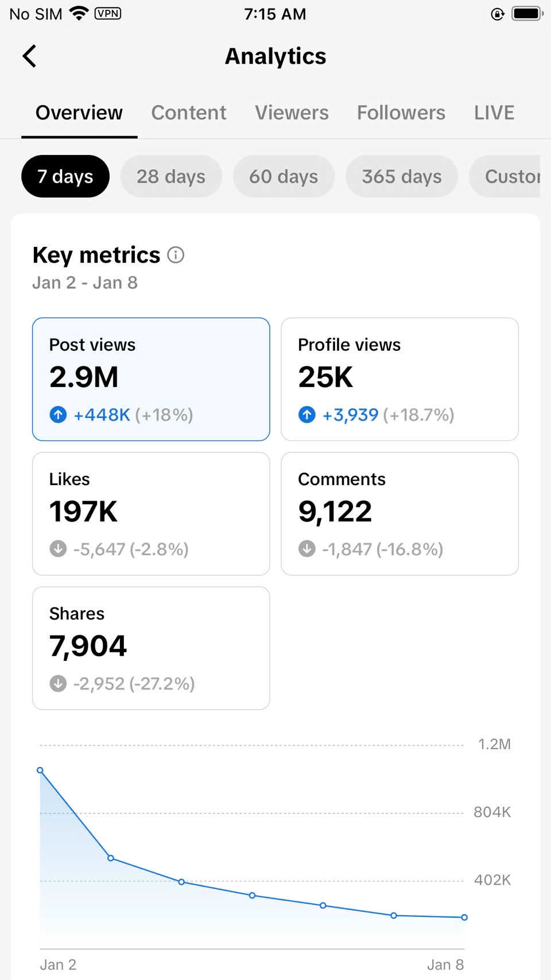Tap the back arrow icon
Viewport: 551px width, 980px height.
(x=30, y=56)
